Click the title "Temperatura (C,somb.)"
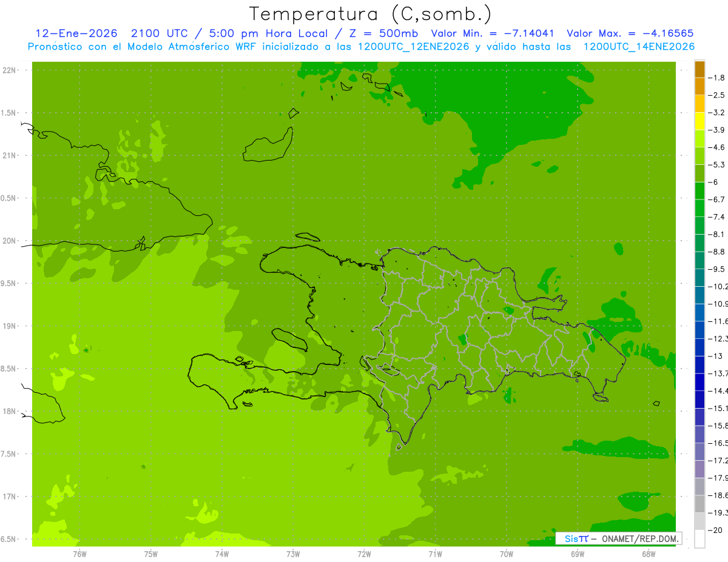728x562 pixels. 371,15
